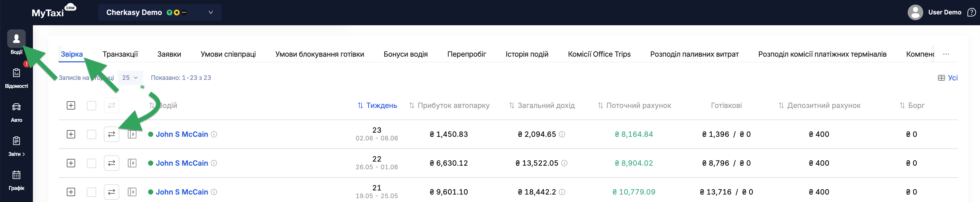Click transfer arrows icon for week 22 row
Image resolution: width=980 pixels, height=202 pixels.
[x=112, y=163]
